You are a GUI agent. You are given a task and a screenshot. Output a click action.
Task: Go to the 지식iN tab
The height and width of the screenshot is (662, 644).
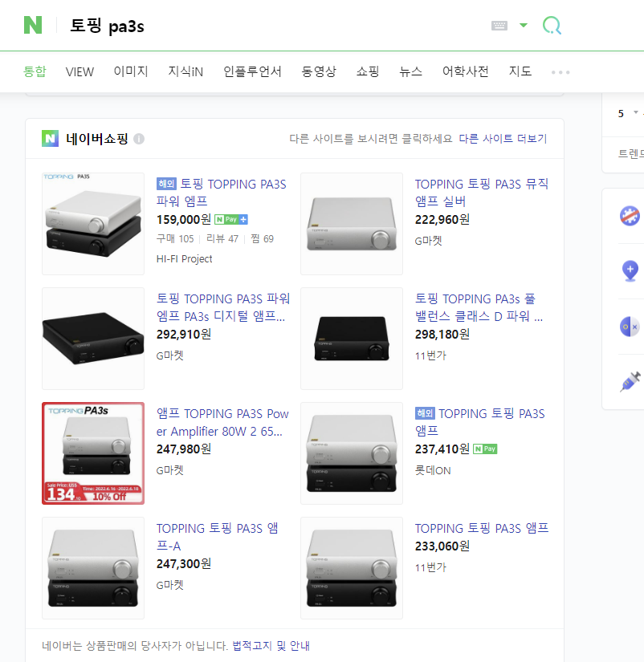click(x=185, y=71)
